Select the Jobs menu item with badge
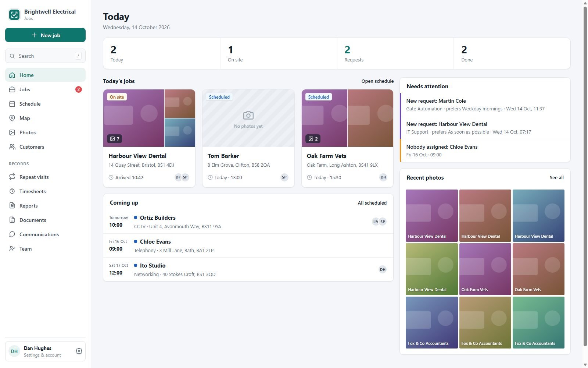This screenshot has width=588, height=368. click(x=45, y=89)
